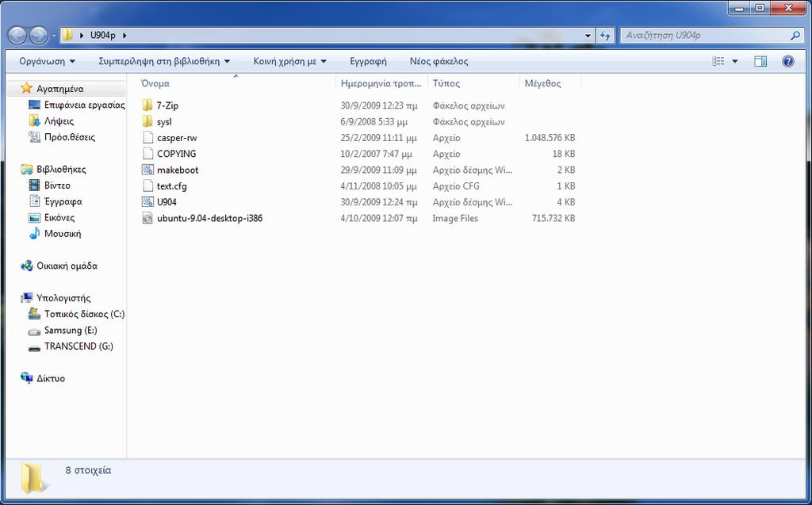
Task: Open the recent pages dropdown arrow
Action: coord(53,36)
